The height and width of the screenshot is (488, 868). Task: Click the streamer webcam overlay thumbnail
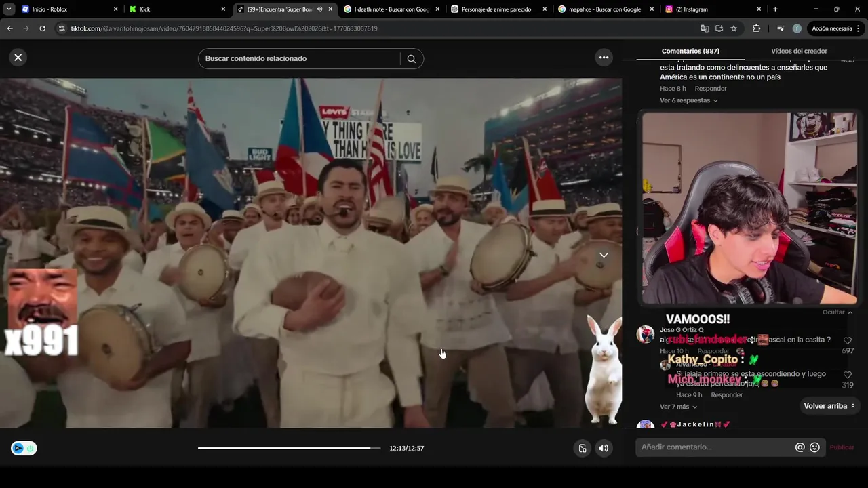pyautogui.click(x=749, y=208)
